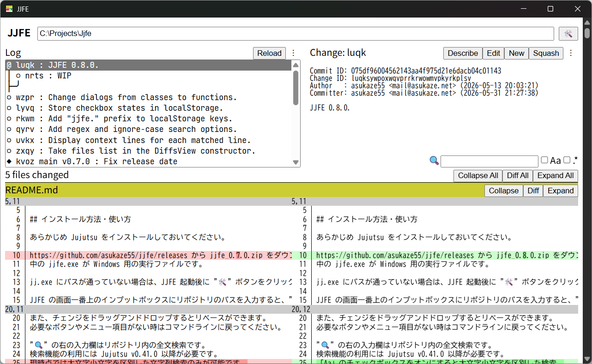Click the repository path input field
The width and height of the screenshot is (592, 364).
click(x=296, y=34)
